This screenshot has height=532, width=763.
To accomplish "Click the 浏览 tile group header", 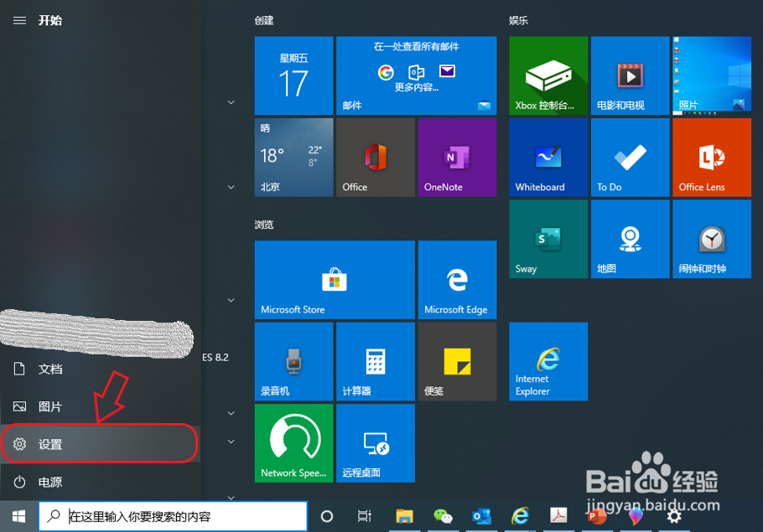I will pyautogui.click(x=264, y=225).
